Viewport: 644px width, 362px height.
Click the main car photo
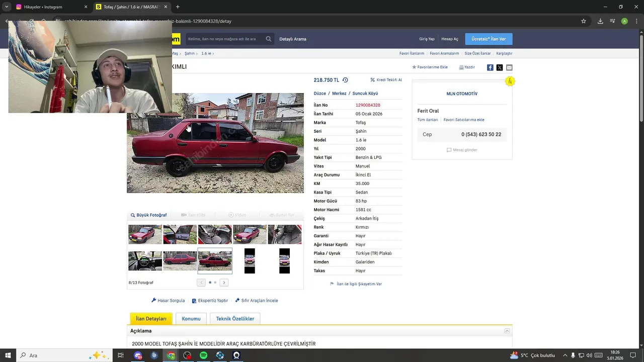pos(215,143)
